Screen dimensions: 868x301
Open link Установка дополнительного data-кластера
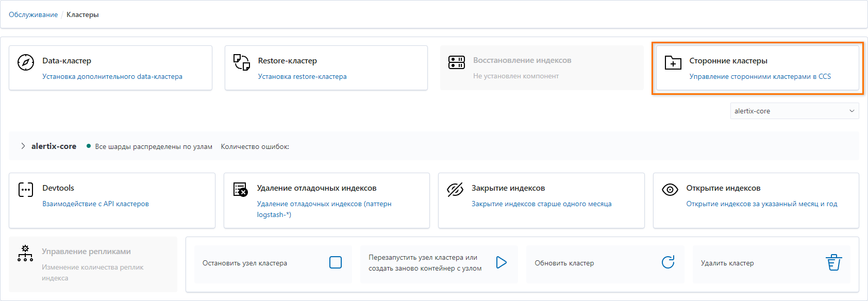point(112,76)
